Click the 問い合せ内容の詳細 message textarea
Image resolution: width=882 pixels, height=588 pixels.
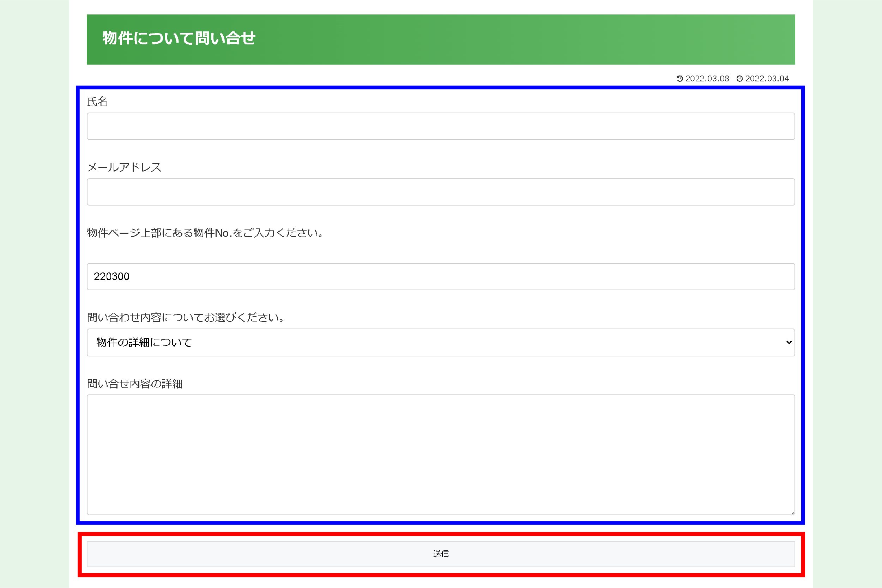pyautogui.click(x=441, y=454)
